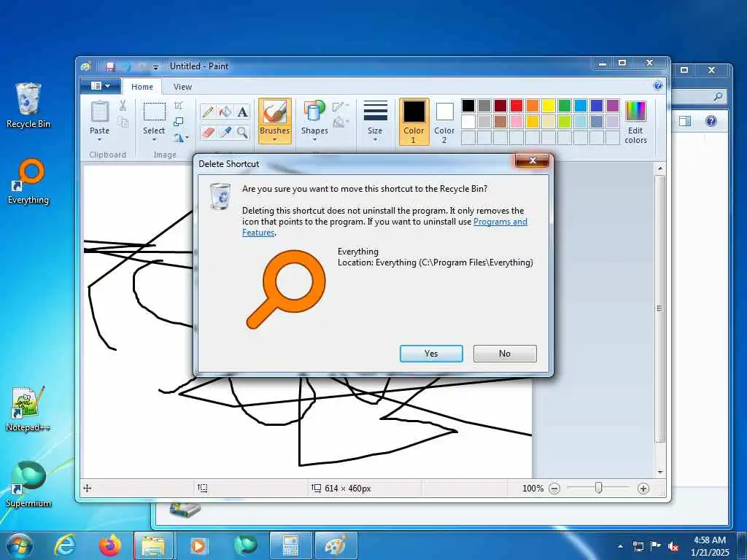Select the Pencil tool in Paint

click(x=208, y=112)
